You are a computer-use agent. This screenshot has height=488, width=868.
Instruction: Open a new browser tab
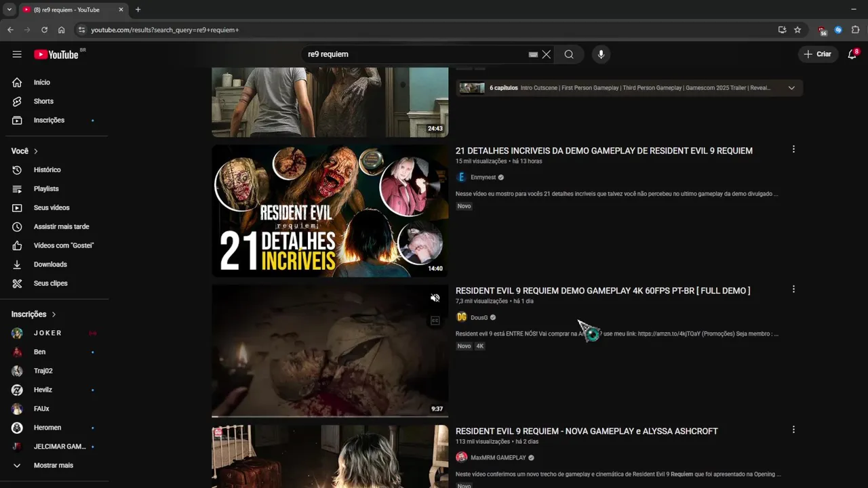point(138,9)
